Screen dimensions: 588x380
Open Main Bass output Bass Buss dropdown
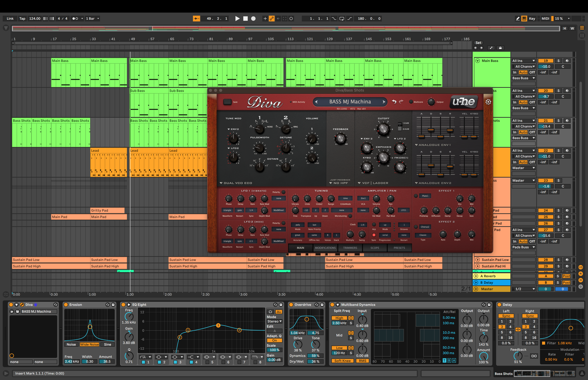tap(523, 78)
